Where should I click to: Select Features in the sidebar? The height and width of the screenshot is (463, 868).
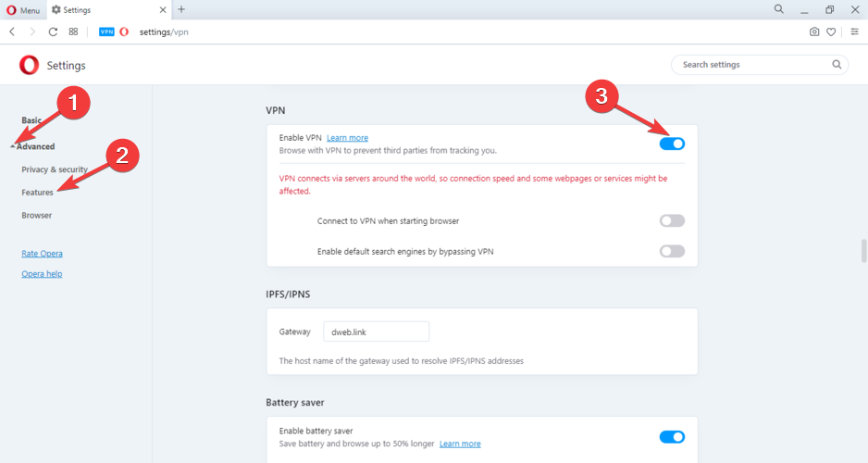tap(37, 193)
